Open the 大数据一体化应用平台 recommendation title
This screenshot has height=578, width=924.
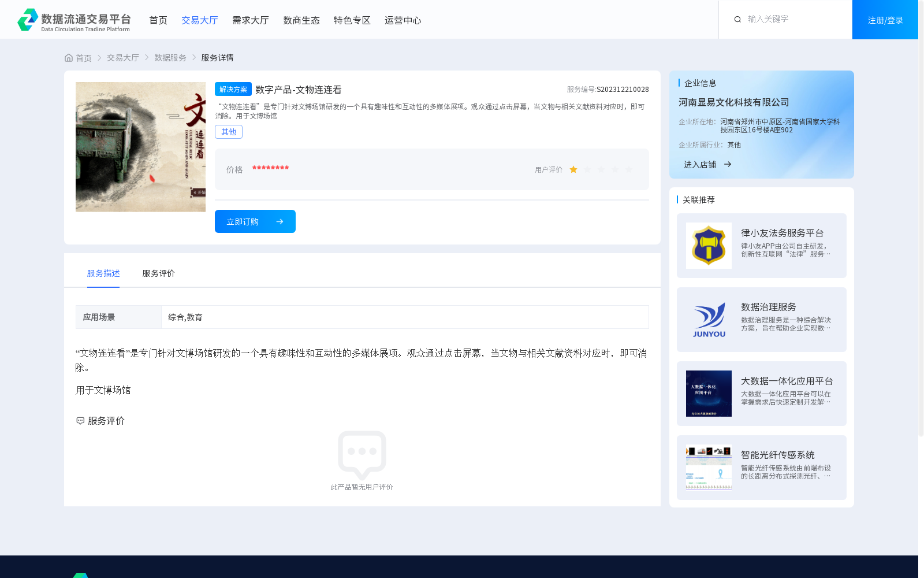coord(787,381)
